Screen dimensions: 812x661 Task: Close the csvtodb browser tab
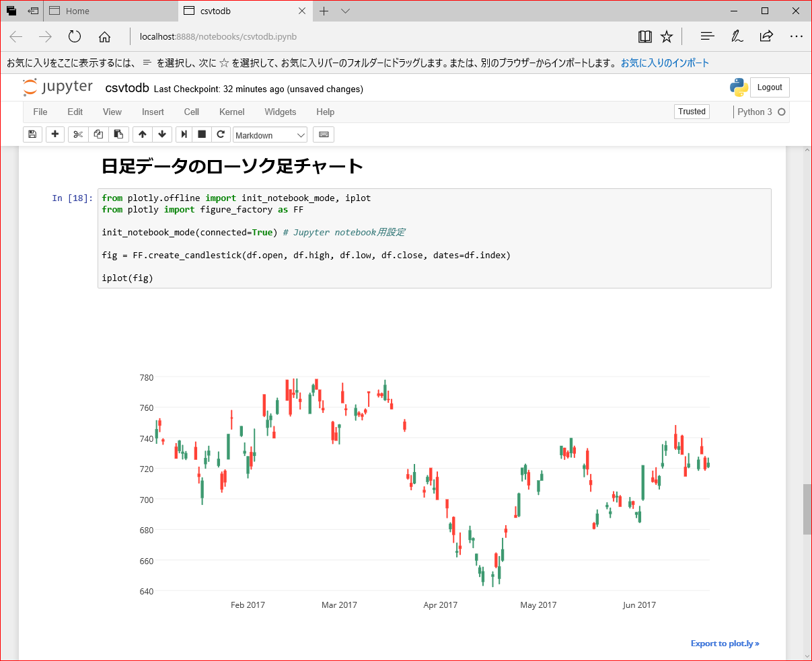point(302,11)
